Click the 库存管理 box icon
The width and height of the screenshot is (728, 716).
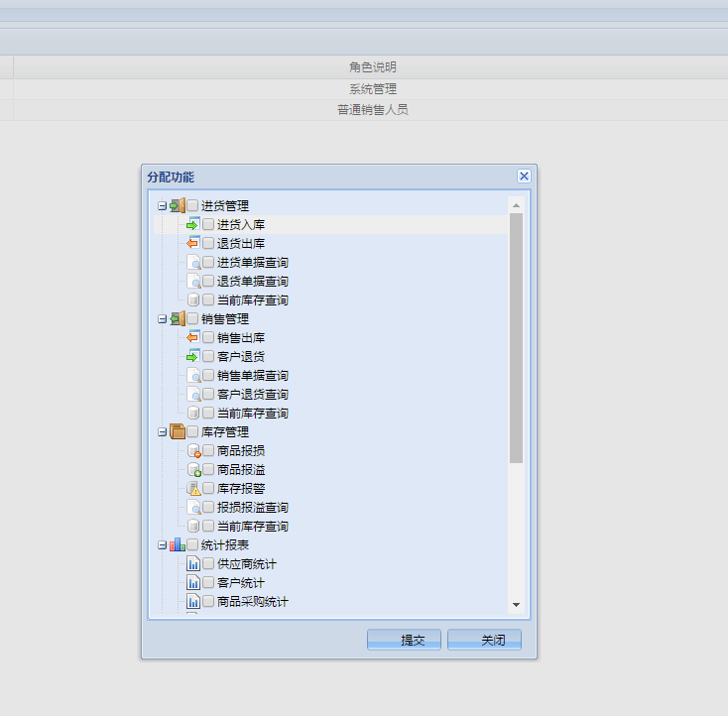pos(178,431)
